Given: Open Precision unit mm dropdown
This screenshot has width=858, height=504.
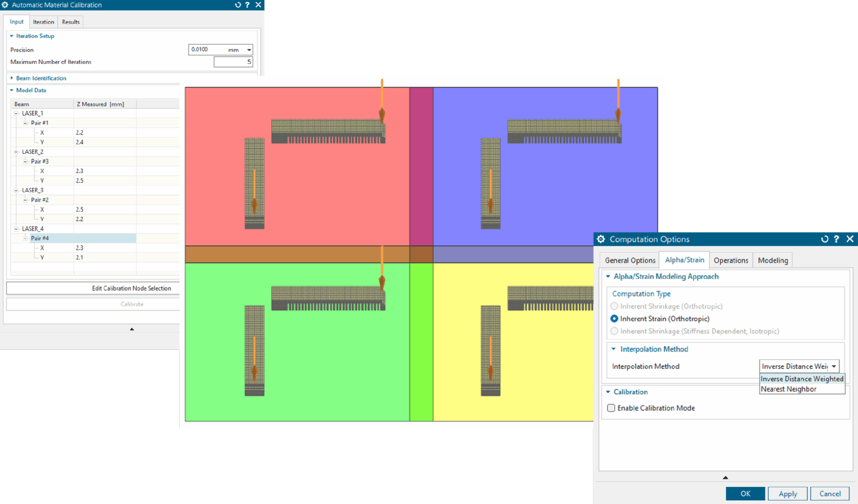Looking at the screenshot, I should click(249, 50).
